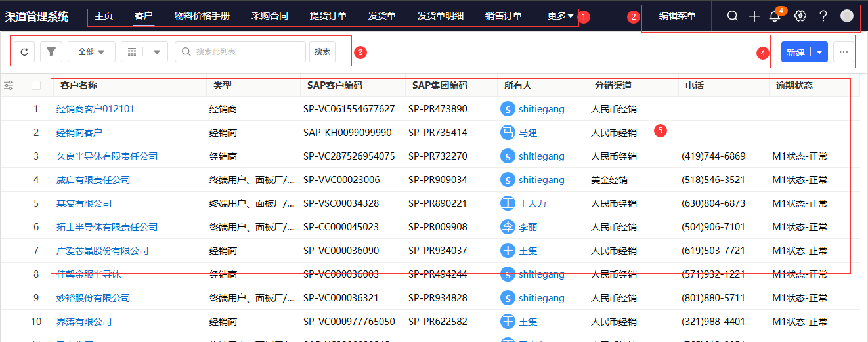Open customer link 久良半导体有限责任公司
Image resolution: width=868 pixels, height=342 pixels.
(107, 156)
